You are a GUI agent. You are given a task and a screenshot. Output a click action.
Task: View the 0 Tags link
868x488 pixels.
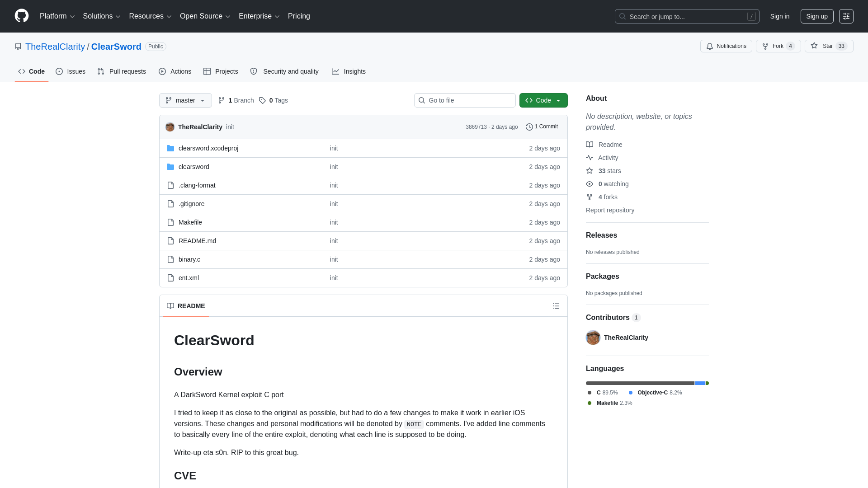click(274, 100)
